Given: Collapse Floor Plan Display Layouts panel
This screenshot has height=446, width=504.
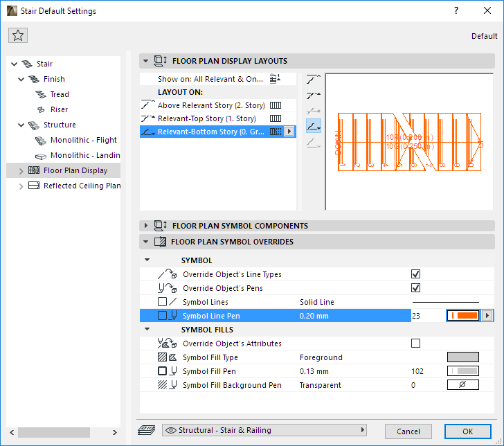Looking at the screenshot, I should (146, 61).
